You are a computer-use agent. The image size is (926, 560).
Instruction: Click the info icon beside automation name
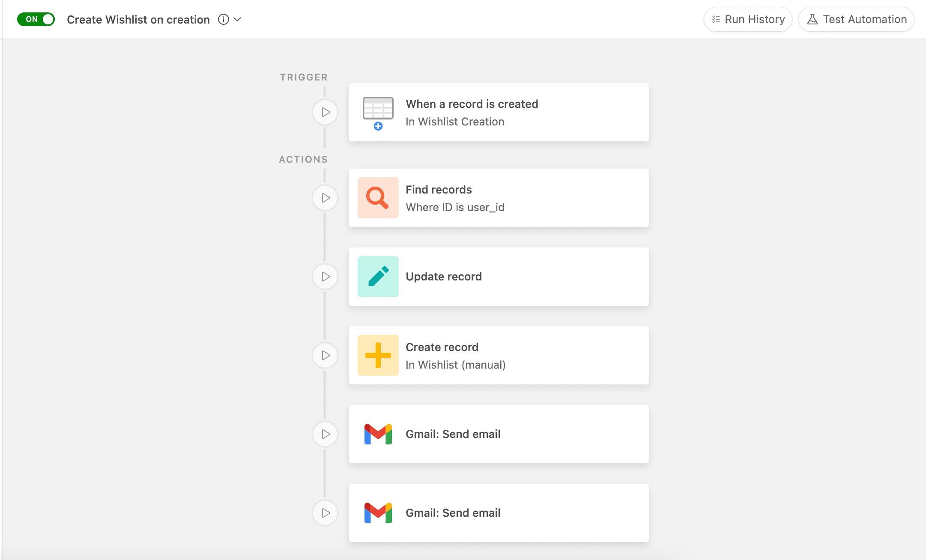pyautogui.click(x=223, y=19)
